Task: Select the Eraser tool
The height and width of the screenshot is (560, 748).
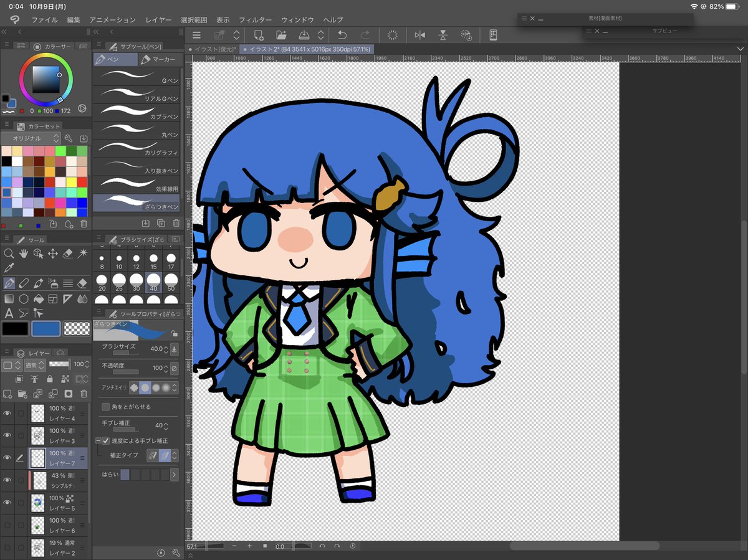Action: 82,283
